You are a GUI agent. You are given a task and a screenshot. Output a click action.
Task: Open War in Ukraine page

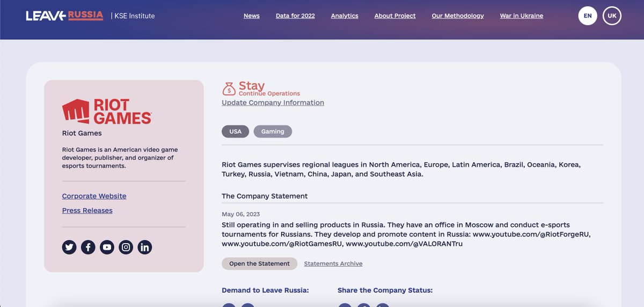tap(522, 16)
